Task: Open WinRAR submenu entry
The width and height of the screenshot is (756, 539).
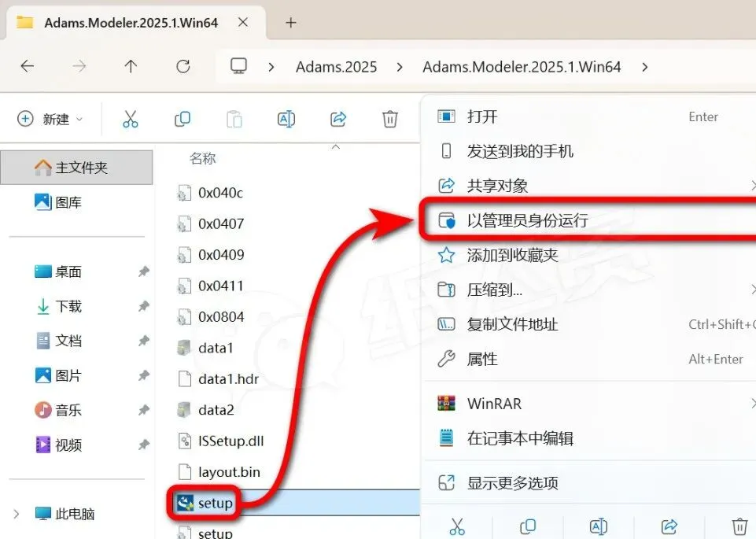Action: pyautogui.click(x=588, y=404)
